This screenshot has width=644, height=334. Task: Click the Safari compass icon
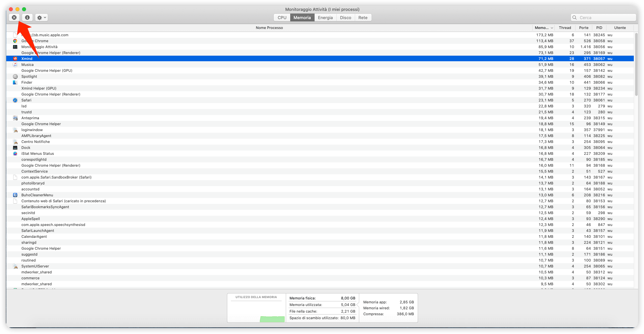[15, 100]
